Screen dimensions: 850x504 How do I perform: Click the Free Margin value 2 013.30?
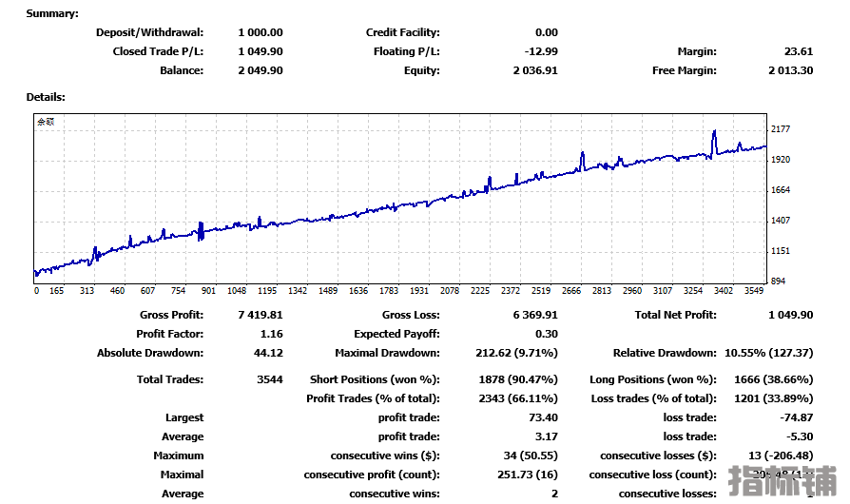click(790, 70)
